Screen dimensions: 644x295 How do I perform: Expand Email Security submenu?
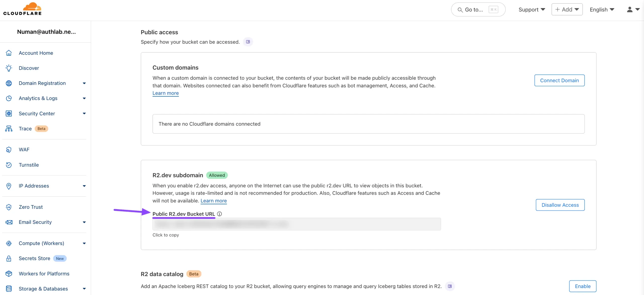[84, 222]
